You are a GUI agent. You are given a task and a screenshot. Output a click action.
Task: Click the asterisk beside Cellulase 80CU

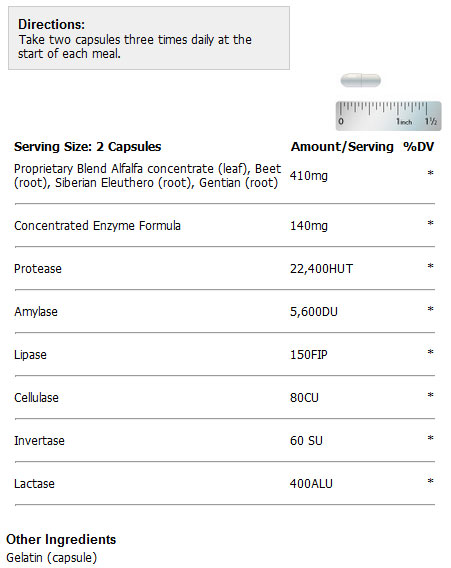click(430, 395)
